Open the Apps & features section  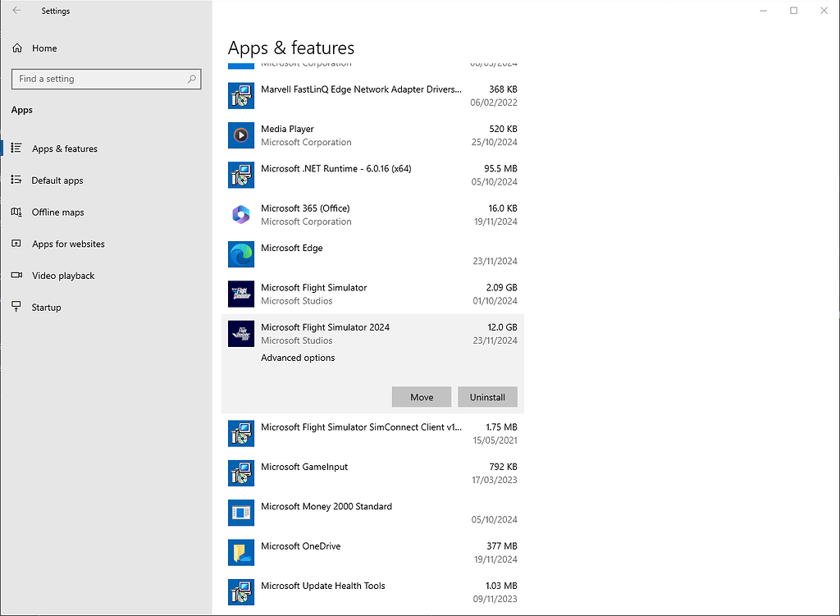click(64, 148)
